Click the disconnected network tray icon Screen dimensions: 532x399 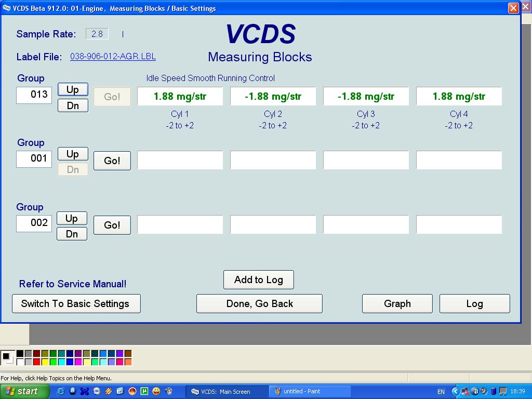point(465,391)
